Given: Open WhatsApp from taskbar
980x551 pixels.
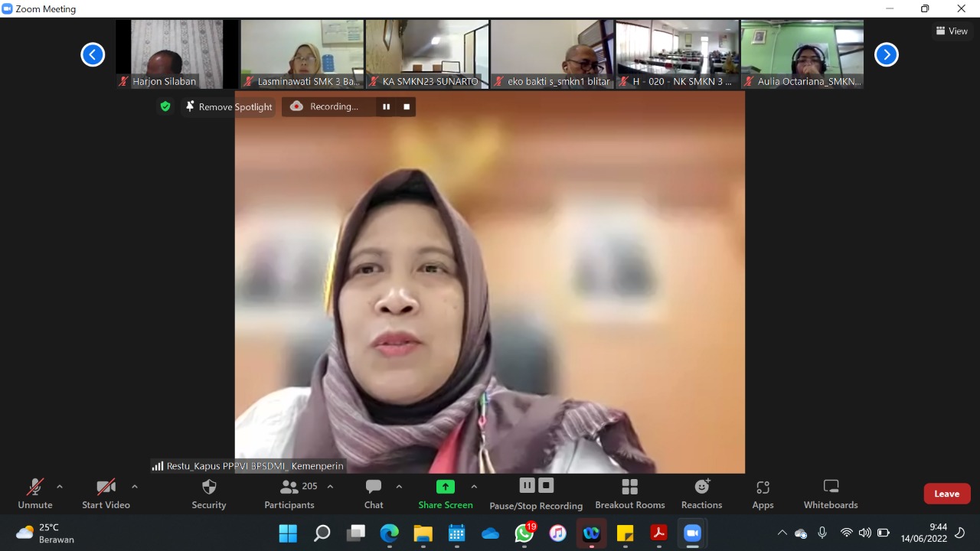Looking at the screenshot, I should pos(524,533).
